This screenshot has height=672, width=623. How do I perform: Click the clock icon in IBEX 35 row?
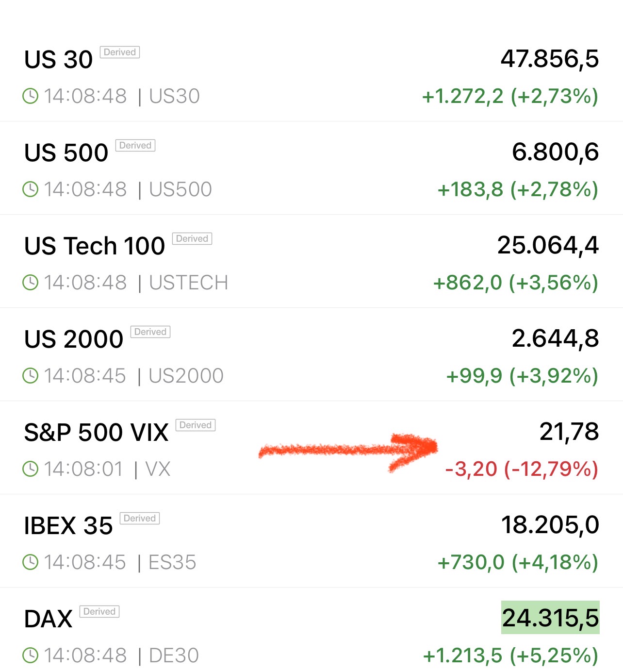(x=30, y=562)
